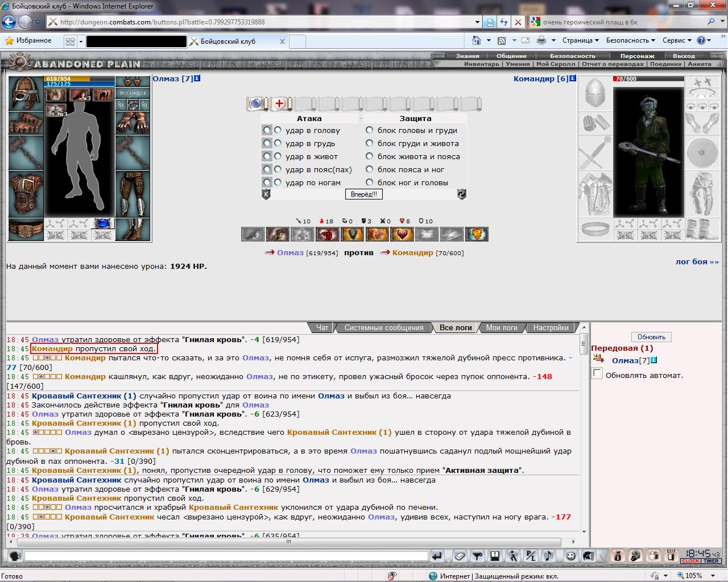Click the info icon next to Командир [6]
This screenshot has width=728, height=582.
click(x=573, y=78)
